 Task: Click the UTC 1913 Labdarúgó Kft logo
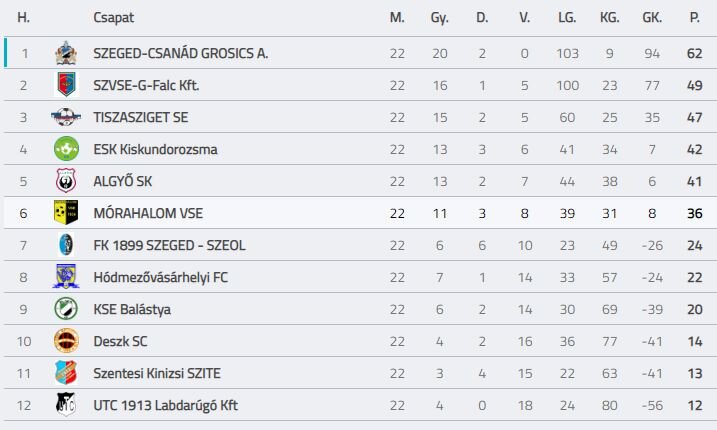point(66,404)
